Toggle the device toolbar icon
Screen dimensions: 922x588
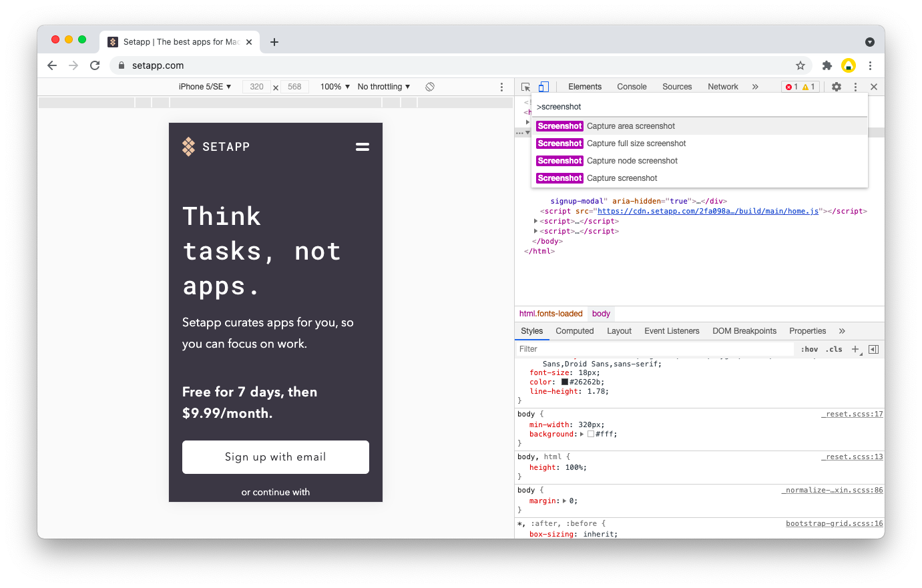(x=543, y=87)
